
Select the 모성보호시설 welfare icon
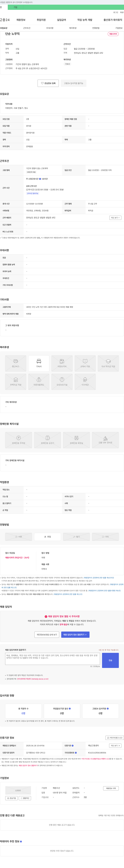click(x=62, y=382)
